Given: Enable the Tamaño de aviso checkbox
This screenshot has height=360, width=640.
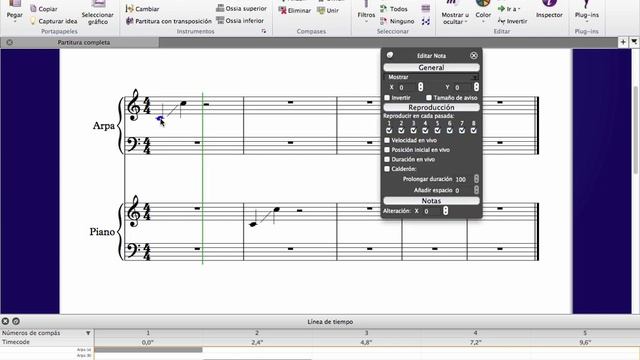Looking at the screenshot, I should [x=429, y=98].
